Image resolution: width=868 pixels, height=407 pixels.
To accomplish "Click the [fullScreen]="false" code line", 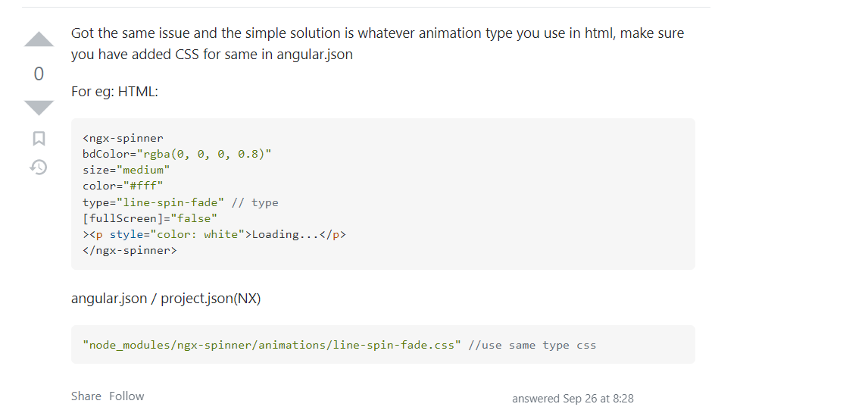I will [x=150, y=218].
